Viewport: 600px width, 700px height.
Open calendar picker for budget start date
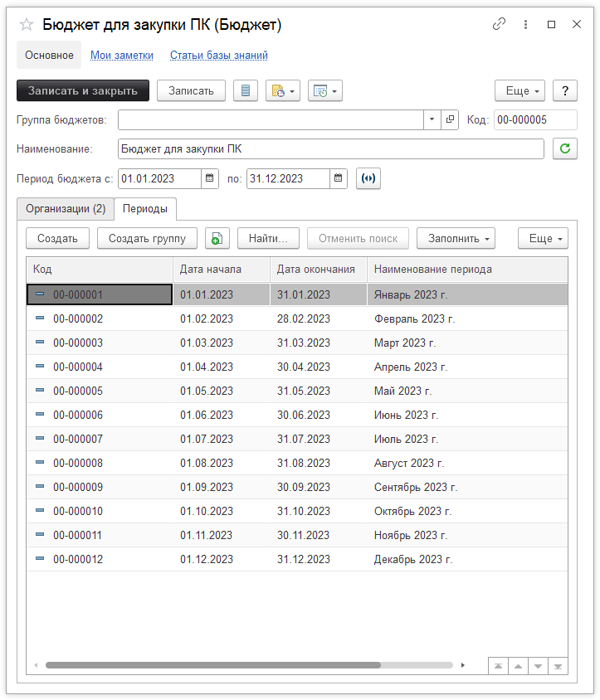click(211, 178)
